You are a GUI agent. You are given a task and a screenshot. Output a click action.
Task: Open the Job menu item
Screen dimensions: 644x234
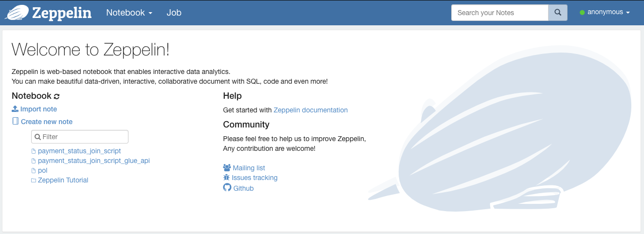pyautogui.click(x=174, y=13)
